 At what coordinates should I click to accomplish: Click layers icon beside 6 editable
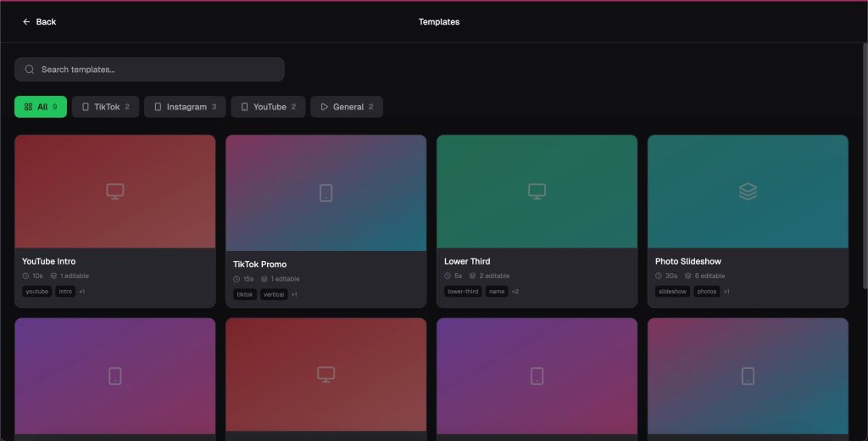pyautogui.click(x=687, y=276)
